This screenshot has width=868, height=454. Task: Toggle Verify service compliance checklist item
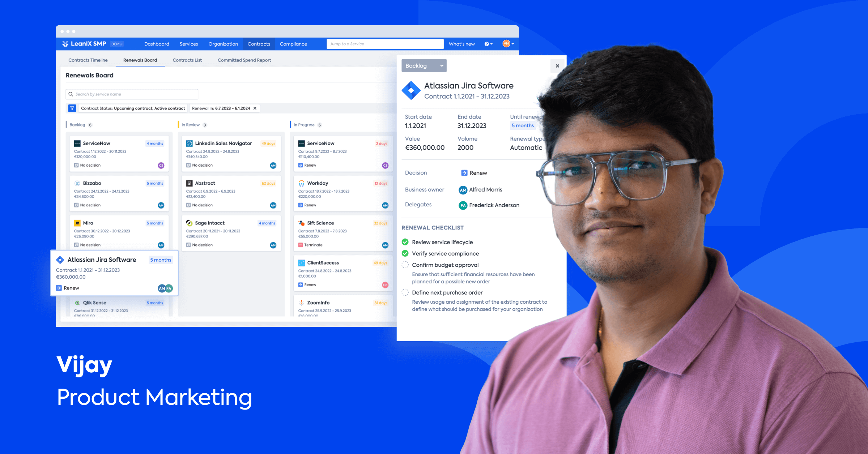[x=405, y=253]
